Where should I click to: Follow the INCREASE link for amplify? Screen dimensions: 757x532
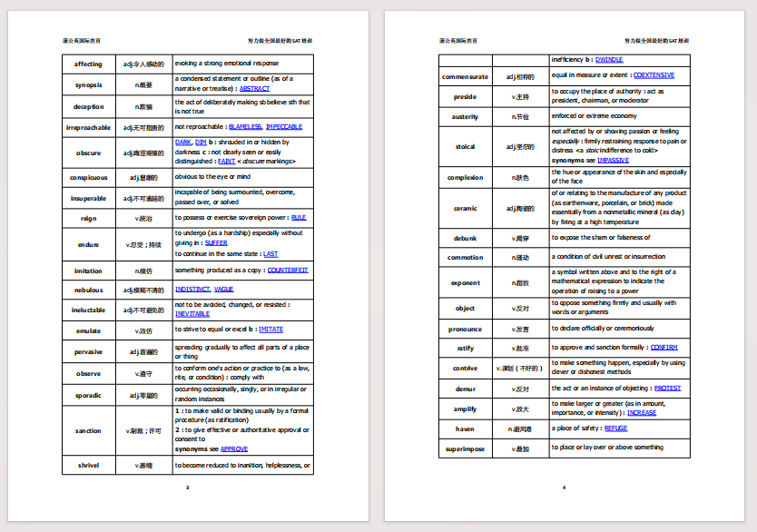click(642, 412)
